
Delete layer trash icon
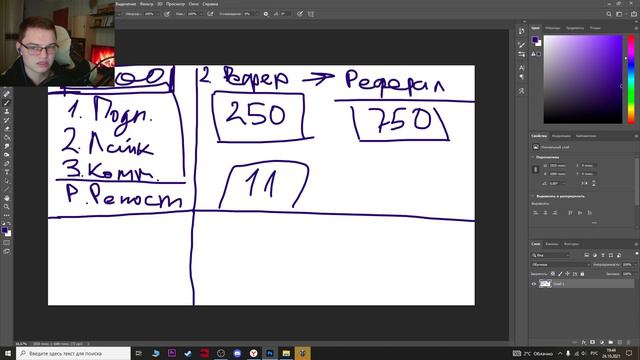[629, 342]
